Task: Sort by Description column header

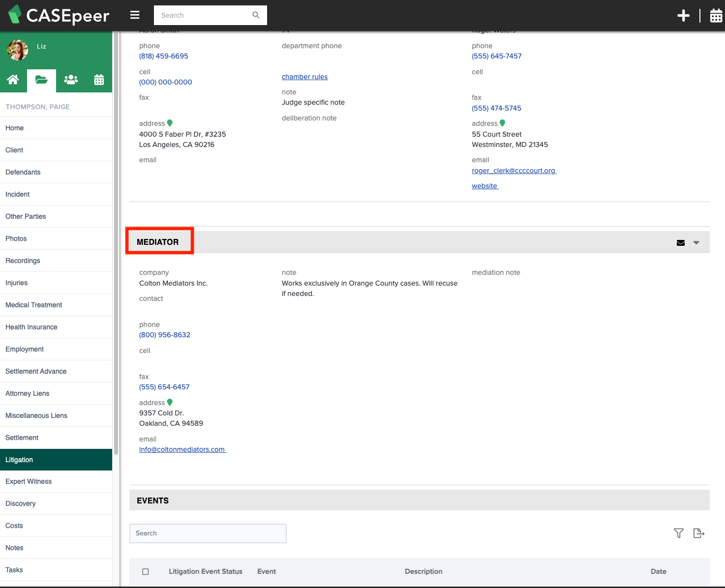Action: coord(423,571)
